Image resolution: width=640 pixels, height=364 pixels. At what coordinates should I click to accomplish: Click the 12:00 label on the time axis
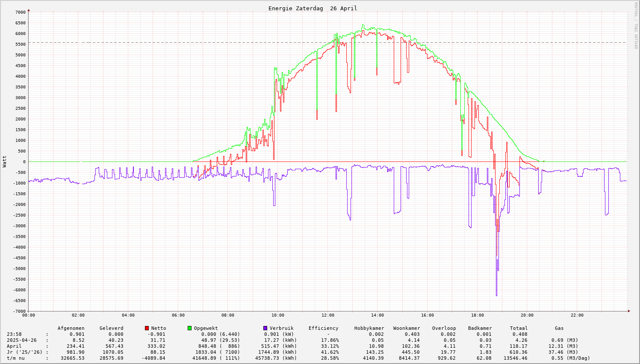tap(327, 315)
